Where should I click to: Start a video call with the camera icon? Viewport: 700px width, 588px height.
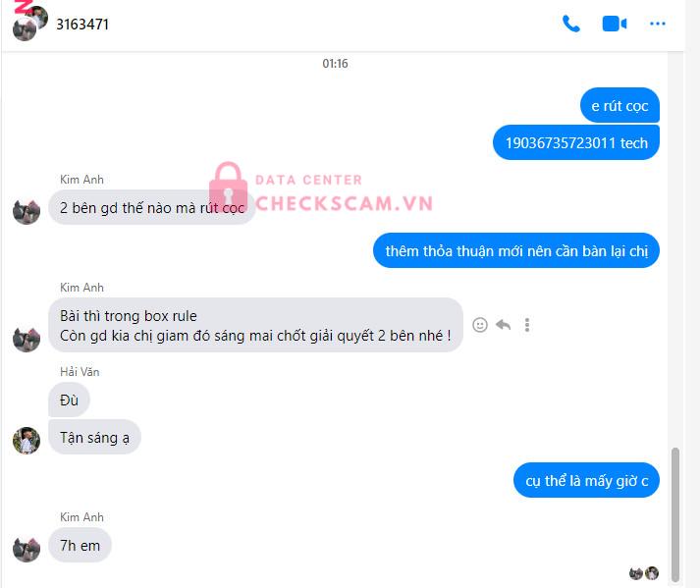coord(615,24)
